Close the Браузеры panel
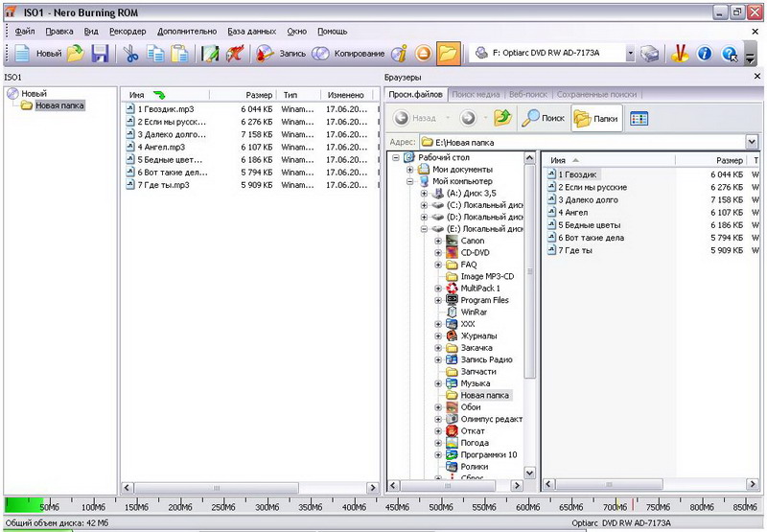The height and width of the screenshot is (532, 767). tap(757, 77)
